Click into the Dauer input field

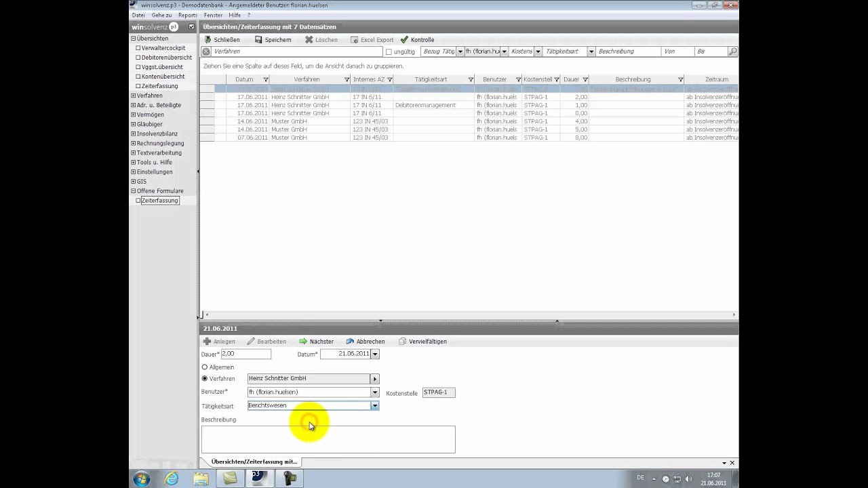(245, 354)
